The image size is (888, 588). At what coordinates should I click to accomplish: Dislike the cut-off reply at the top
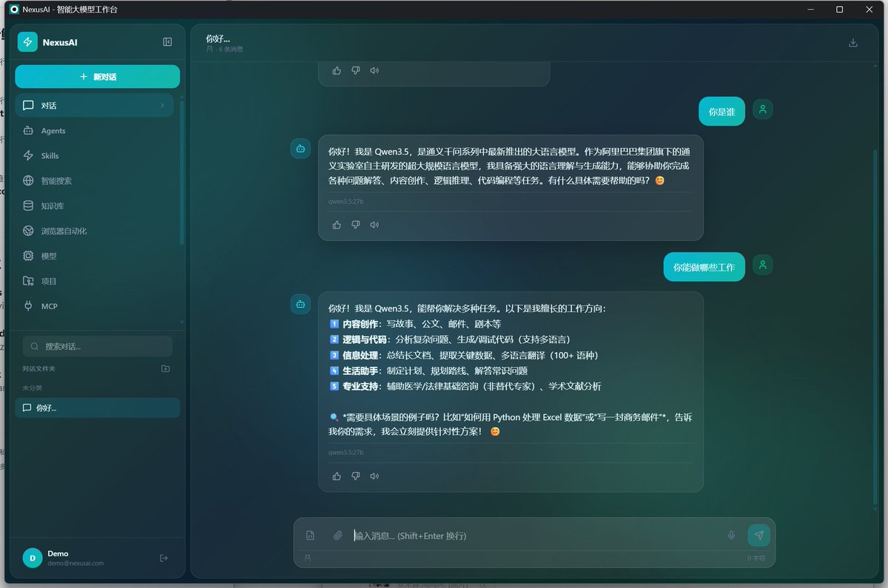(355, 71)
